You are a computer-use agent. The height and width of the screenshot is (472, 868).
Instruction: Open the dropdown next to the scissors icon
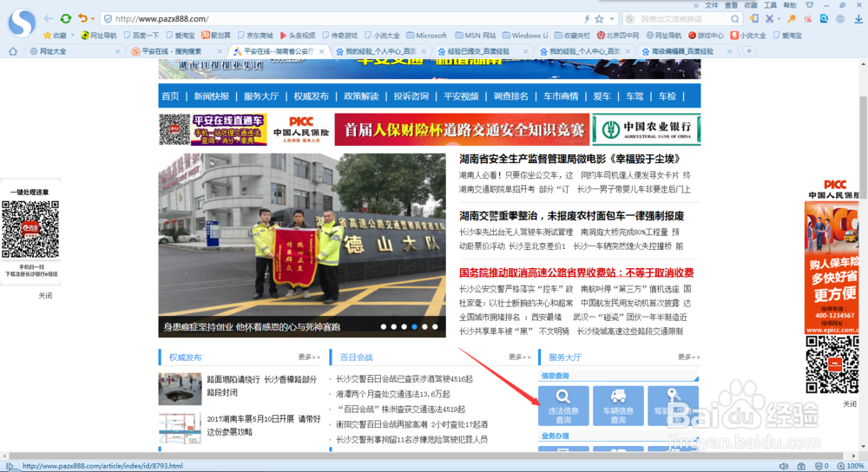pos(779,19)
